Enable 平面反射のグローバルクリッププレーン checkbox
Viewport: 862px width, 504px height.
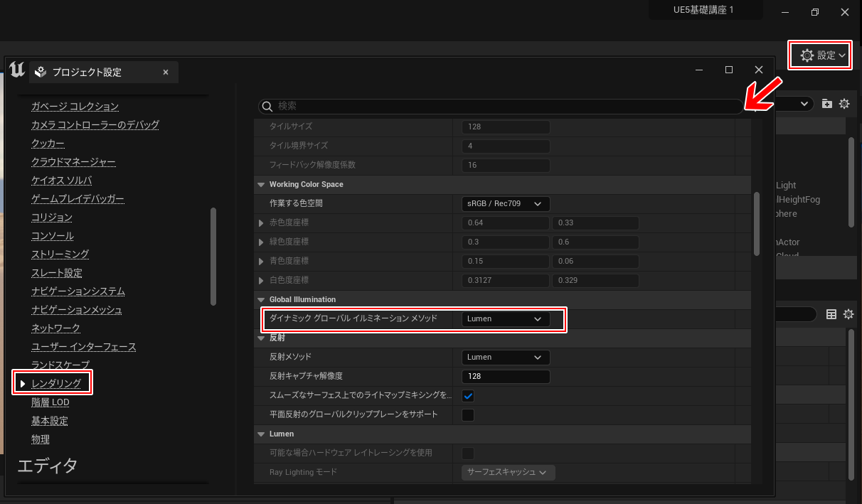pos(468,414)
